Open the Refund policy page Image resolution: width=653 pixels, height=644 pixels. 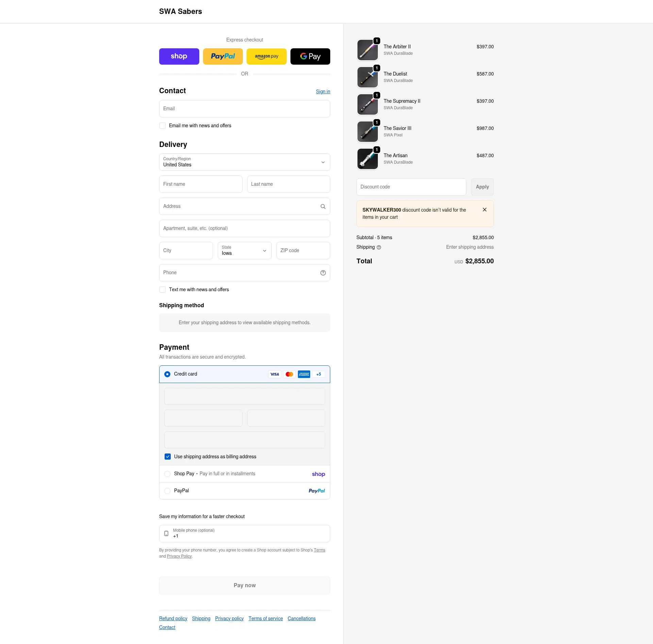point(173,618)
